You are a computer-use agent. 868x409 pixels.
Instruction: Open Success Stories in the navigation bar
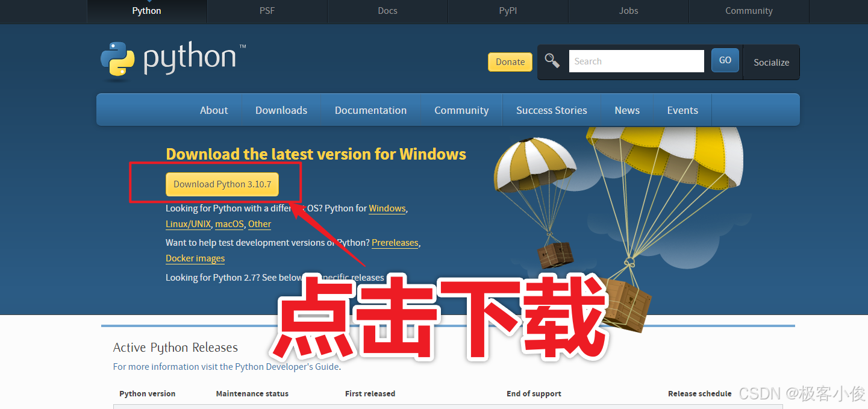552,110
